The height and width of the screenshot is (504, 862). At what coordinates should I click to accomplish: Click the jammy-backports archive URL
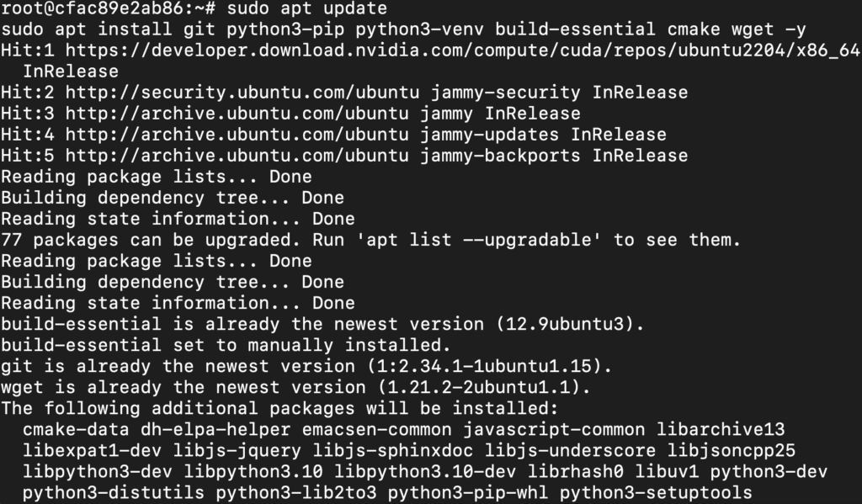237,156
